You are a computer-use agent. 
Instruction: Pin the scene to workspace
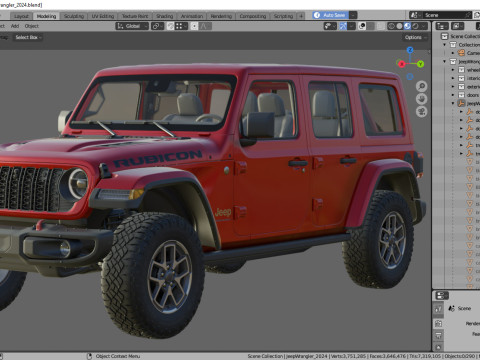(x=468, y=15)
